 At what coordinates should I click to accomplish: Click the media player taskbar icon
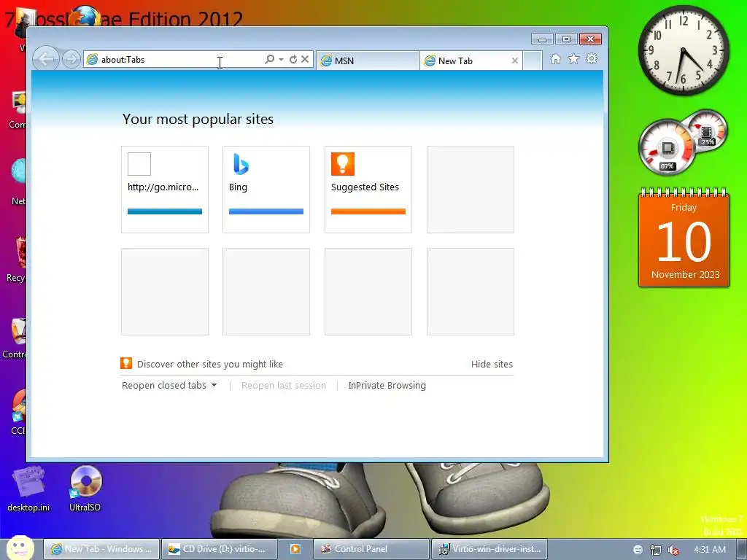295,549
